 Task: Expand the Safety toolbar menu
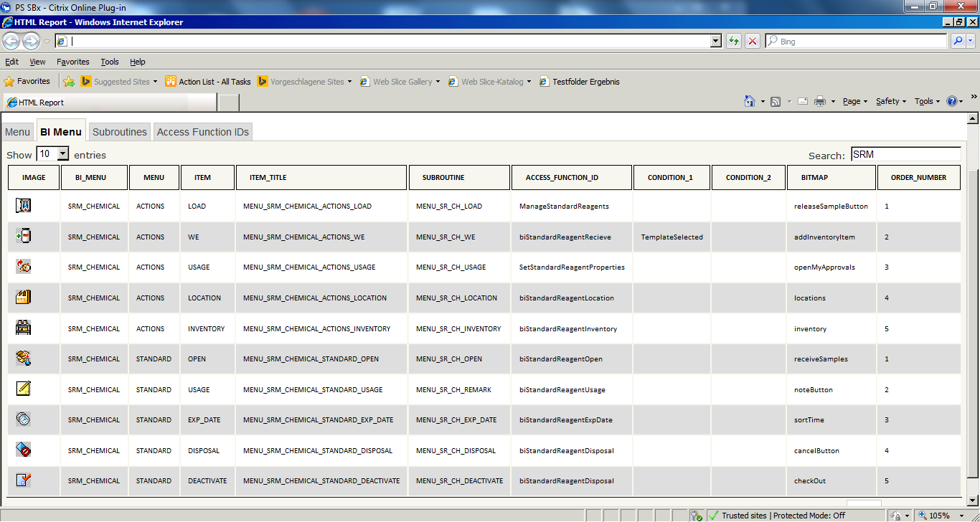pyautogui.click(x=890, y=101)
